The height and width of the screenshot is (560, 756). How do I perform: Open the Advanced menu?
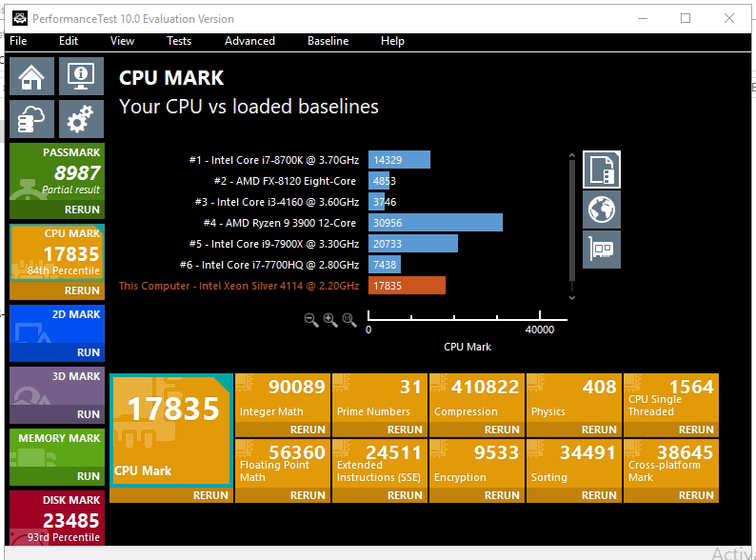(249, 41)
